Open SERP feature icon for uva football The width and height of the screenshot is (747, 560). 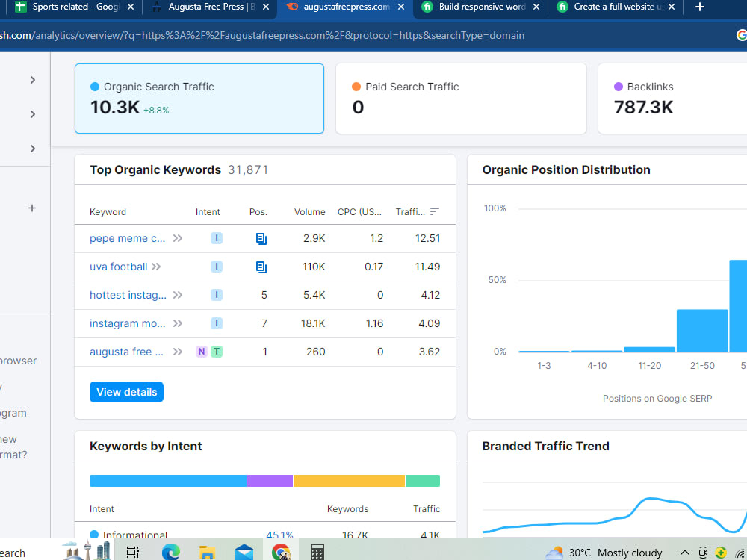pyautogui.click(x=261, y=267)
